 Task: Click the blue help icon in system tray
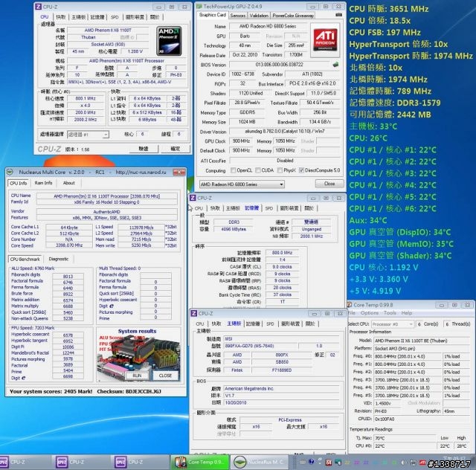(312, 462)
